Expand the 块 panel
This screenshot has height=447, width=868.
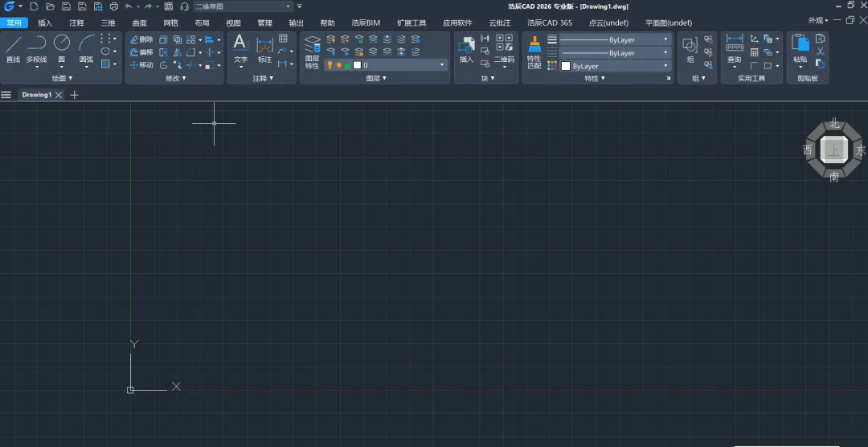487,79
